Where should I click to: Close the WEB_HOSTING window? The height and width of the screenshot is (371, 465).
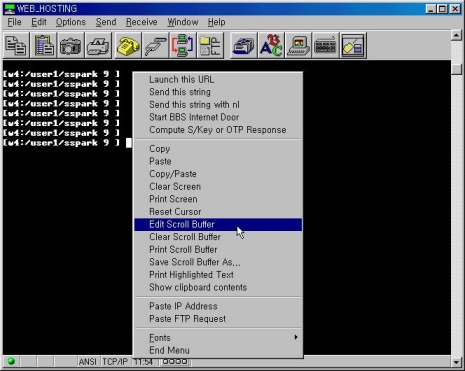(455, 9)
